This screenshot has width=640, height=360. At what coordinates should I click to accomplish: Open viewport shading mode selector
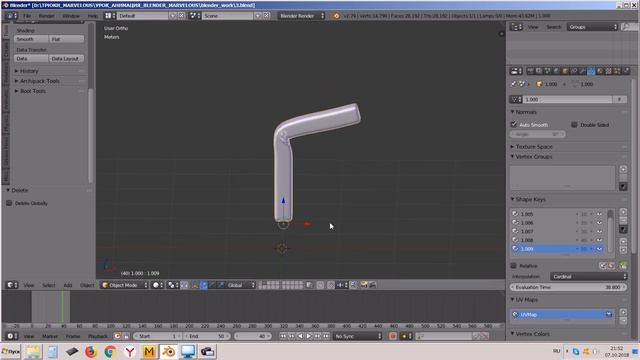158,285
